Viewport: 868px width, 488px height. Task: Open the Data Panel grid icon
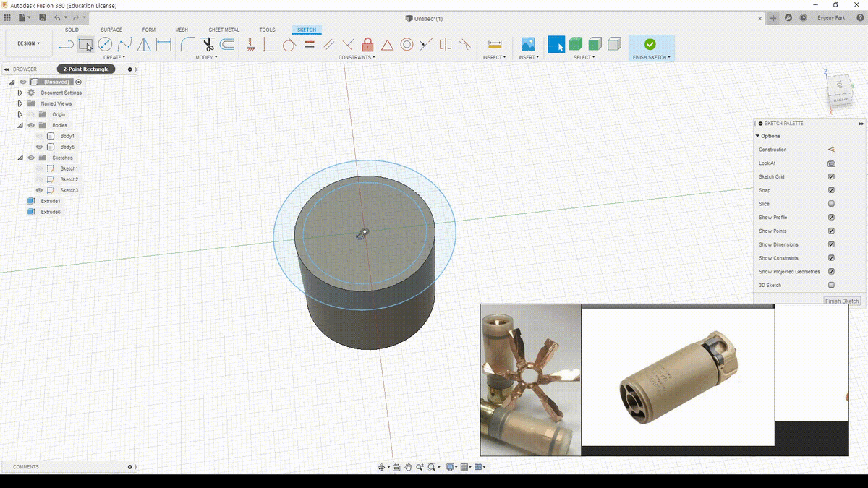(7, 17)
